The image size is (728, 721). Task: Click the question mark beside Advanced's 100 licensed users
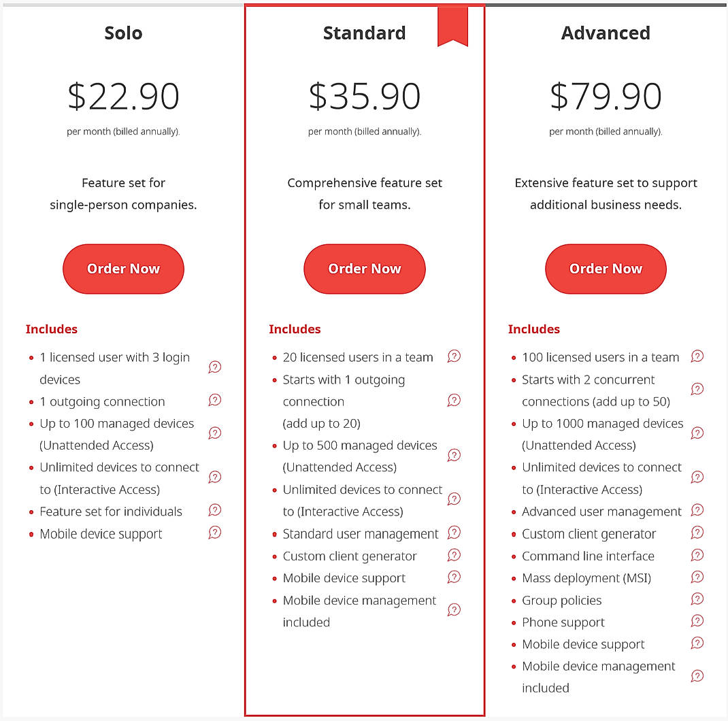[697, 356]
